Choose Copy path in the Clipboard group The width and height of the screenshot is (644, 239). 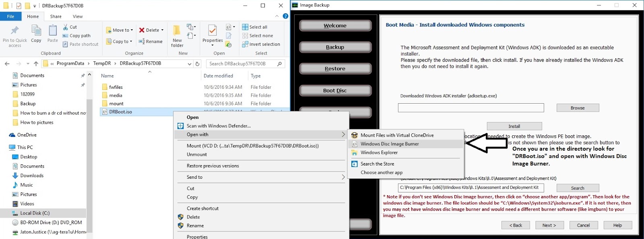pos(76,36)
